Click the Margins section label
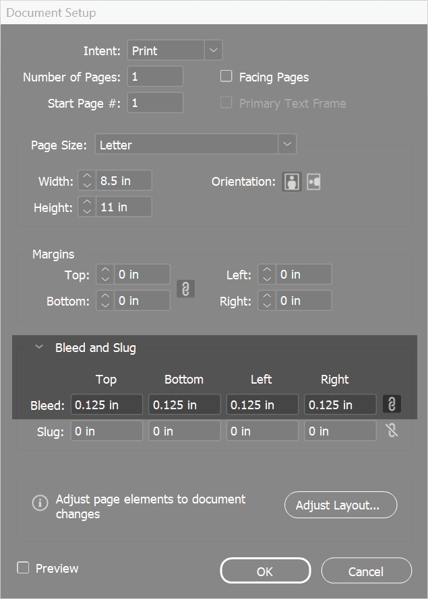 coord(53,254)
